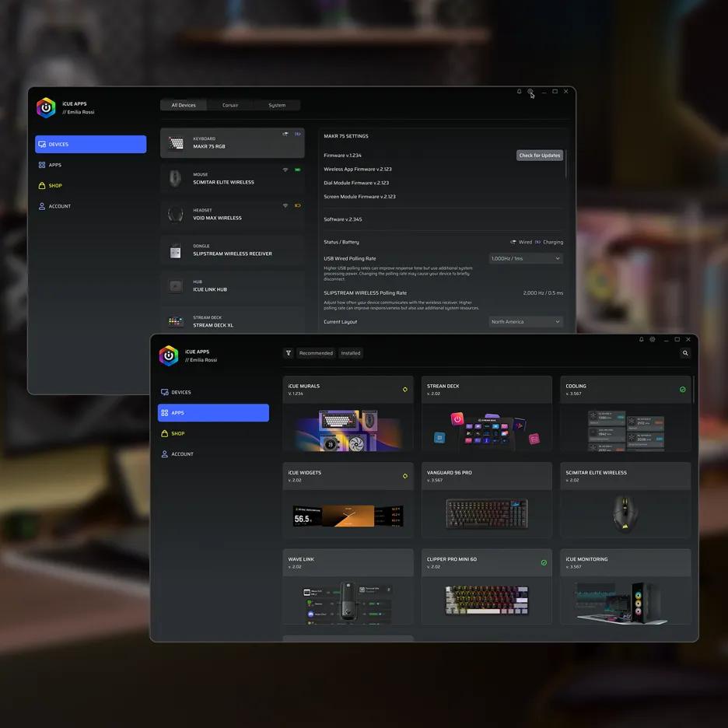The width and height of the screenshot is (728, 728).
Task: Click update icon on iCUE Murals card
Action: pos(405,390)
